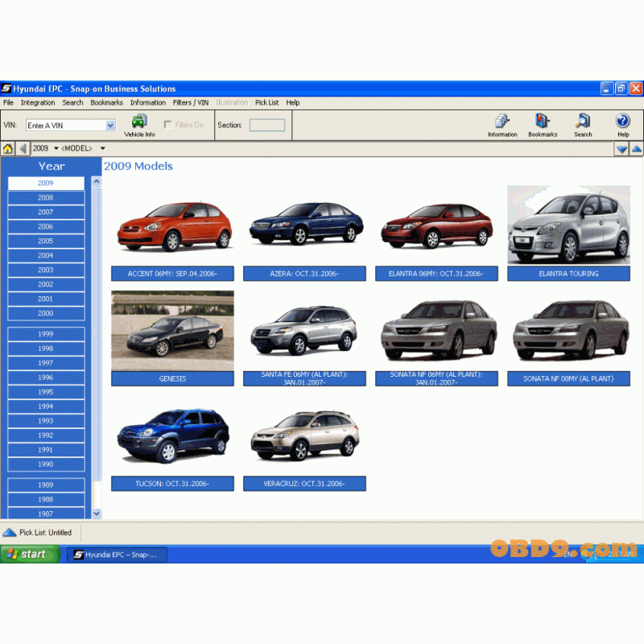
Task: Open the File menu
Action: point(8,103)
